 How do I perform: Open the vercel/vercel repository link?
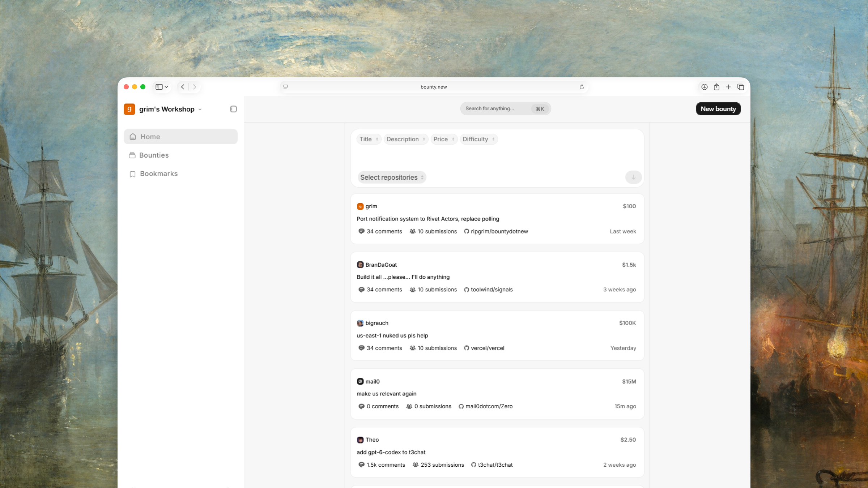pos(487,348)
